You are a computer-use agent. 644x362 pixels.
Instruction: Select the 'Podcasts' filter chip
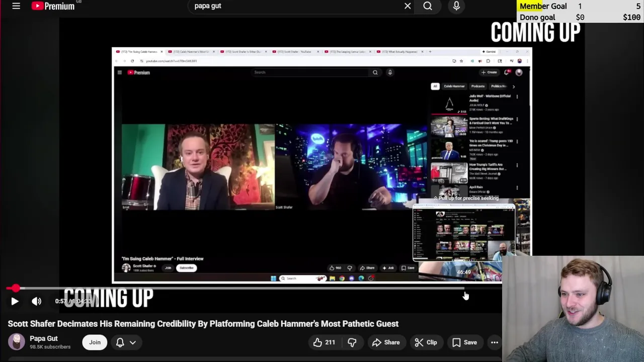pos(478,86)
